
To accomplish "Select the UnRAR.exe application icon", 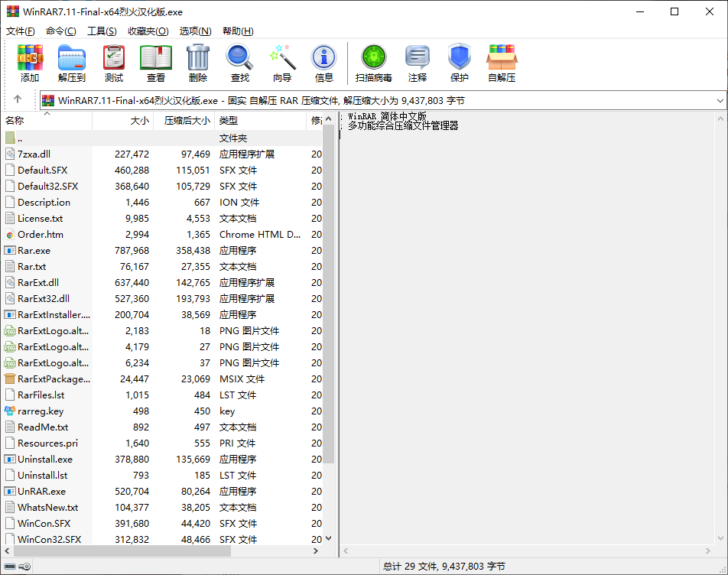I will pos(10,492).
